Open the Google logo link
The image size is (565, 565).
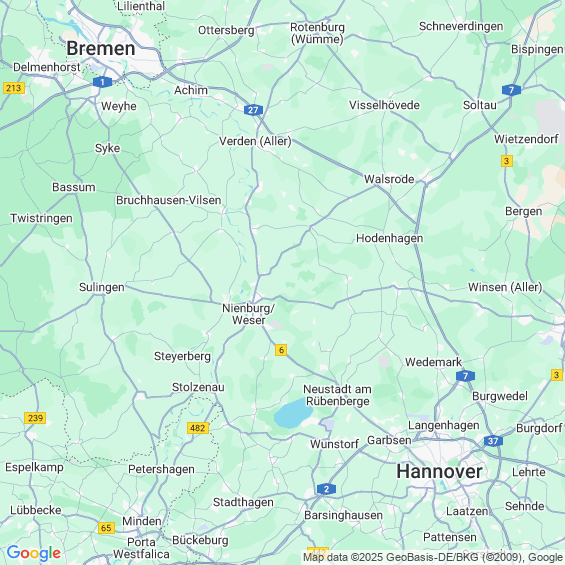[x=34, y=553]
